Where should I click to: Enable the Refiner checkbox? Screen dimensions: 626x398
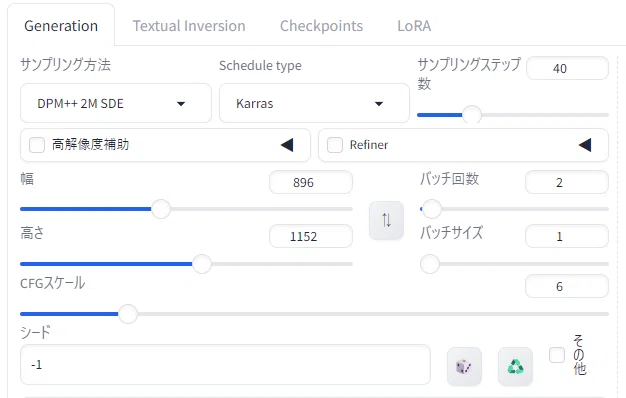(x=335, y=145)
